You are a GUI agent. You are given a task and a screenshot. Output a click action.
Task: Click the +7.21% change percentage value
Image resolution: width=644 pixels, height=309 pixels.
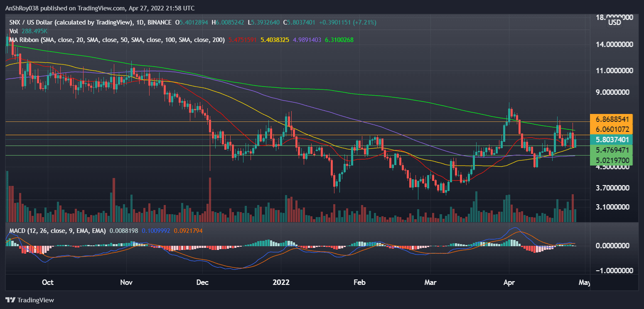tap(364, 22)
